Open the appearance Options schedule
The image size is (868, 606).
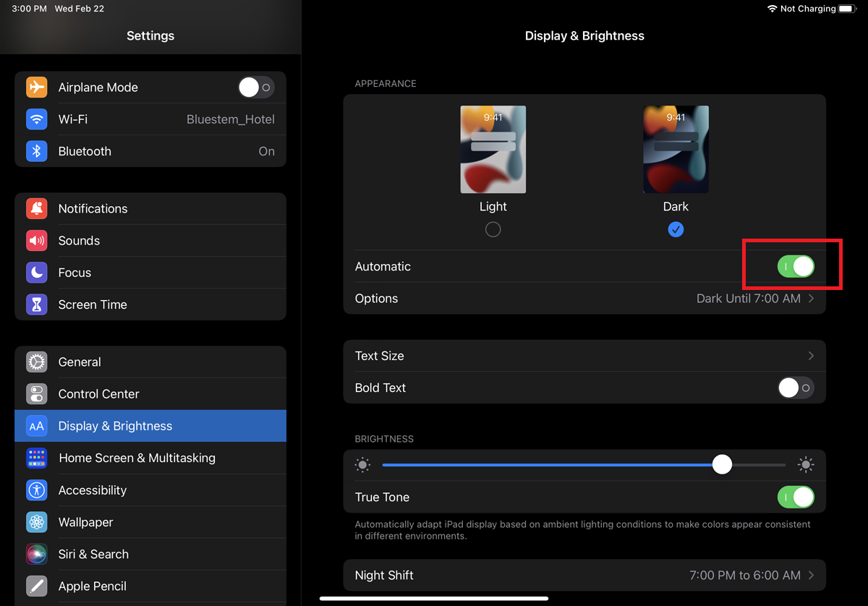584,298
